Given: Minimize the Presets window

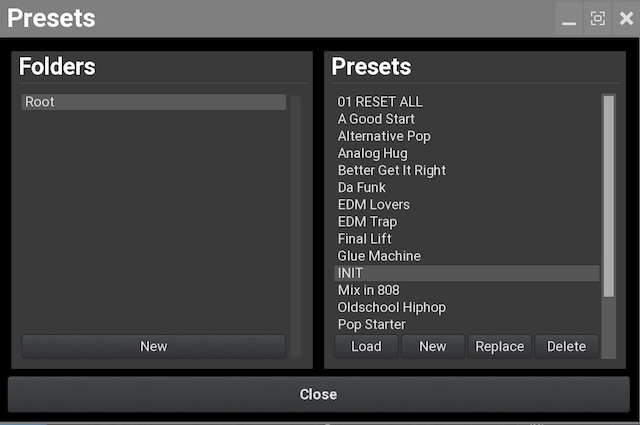Looking at the screenshot, I should [x=569, y=19].
